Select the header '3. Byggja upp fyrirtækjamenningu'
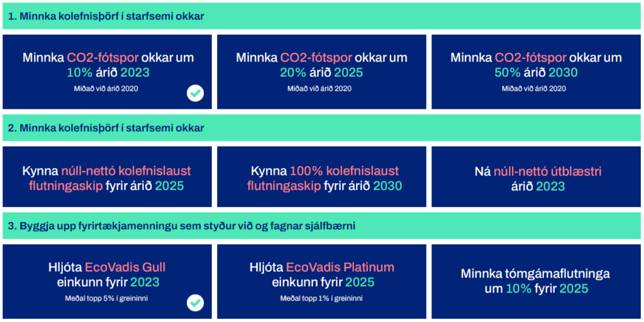 tap(181, 226)
